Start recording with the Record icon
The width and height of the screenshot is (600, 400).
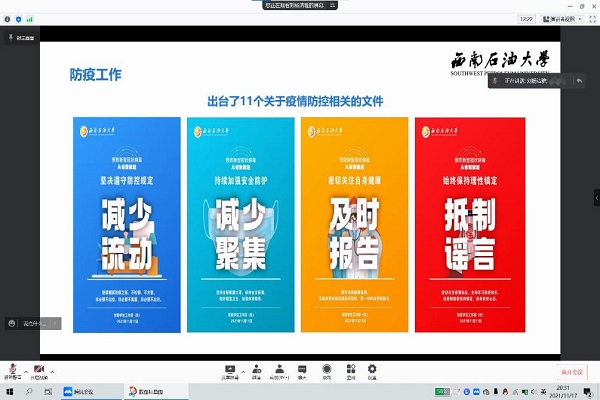(326, 369)
